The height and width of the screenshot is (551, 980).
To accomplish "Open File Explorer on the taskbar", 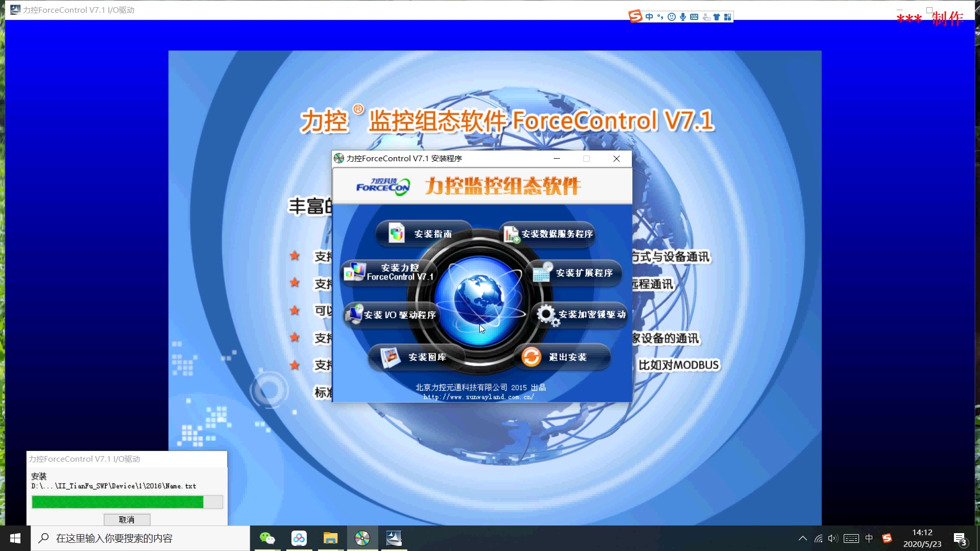I will (x=330, y=538).
